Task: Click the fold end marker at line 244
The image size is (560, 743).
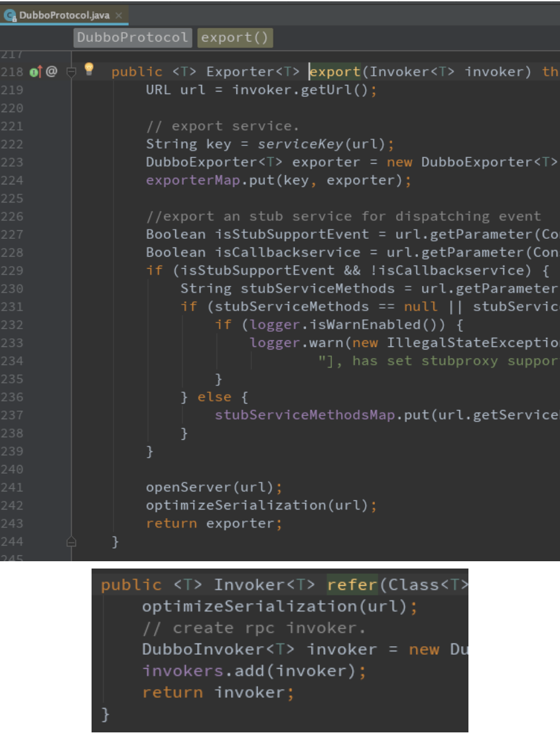Action: (x=71, y=541)
